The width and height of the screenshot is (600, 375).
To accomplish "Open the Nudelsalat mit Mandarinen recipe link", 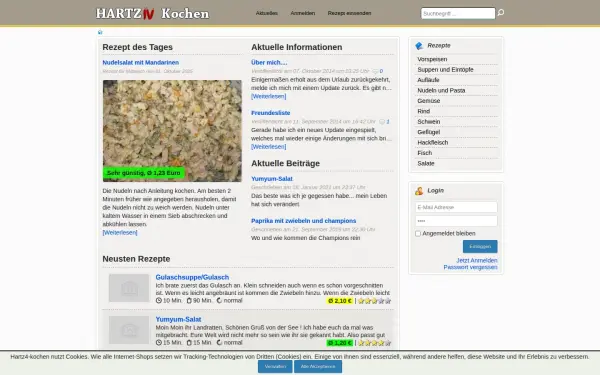I will point(140,62).
